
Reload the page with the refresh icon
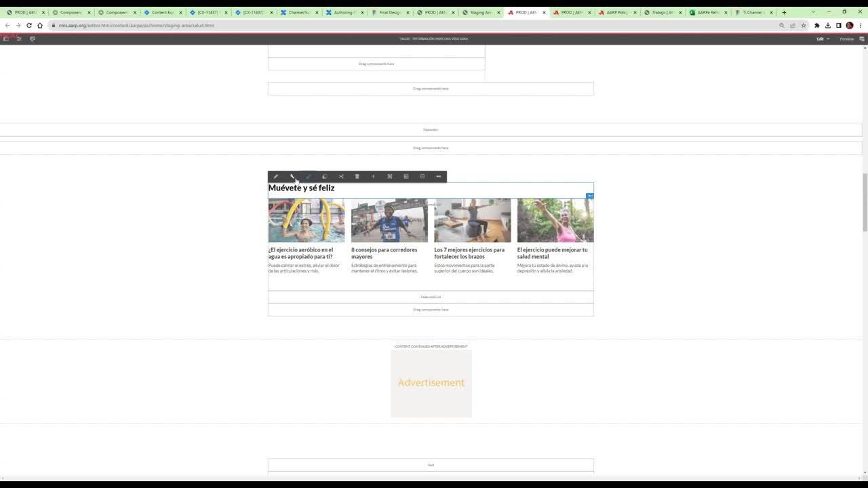pyautogui.click(x=28, y=25)
